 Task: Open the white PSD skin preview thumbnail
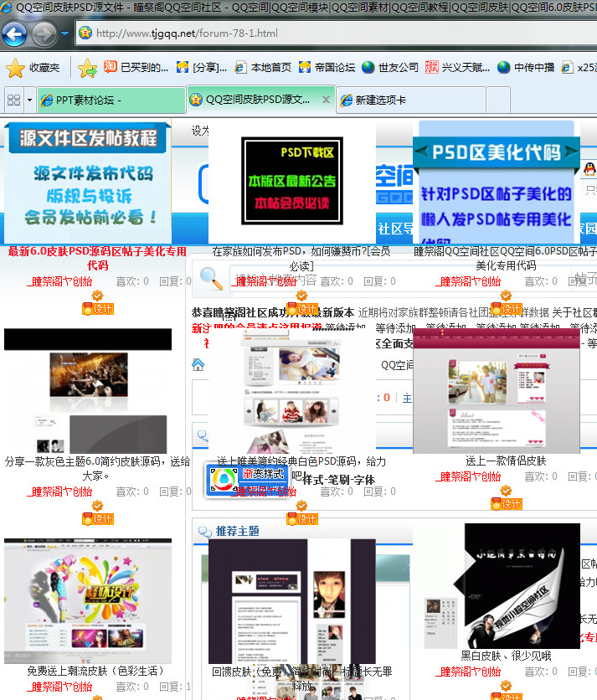tap(292, 391)
